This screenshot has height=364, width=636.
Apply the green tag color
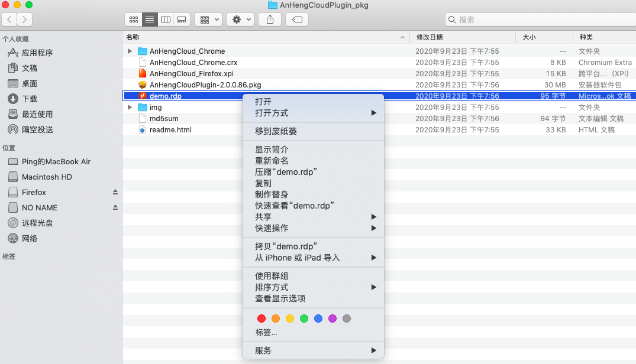point(304,318)
